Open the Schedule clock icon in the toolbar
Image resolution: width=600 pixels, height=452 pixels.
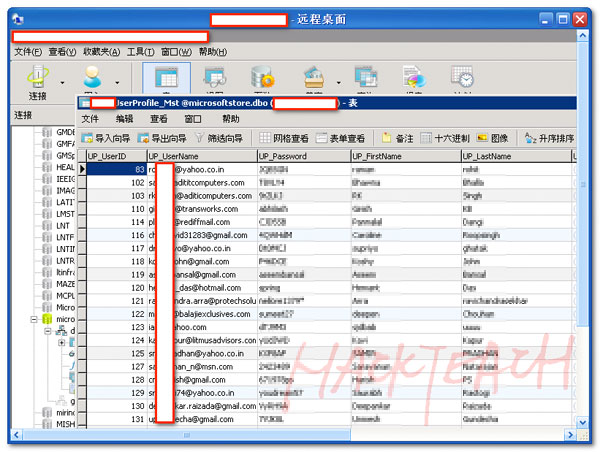click(x=462, y=79)
